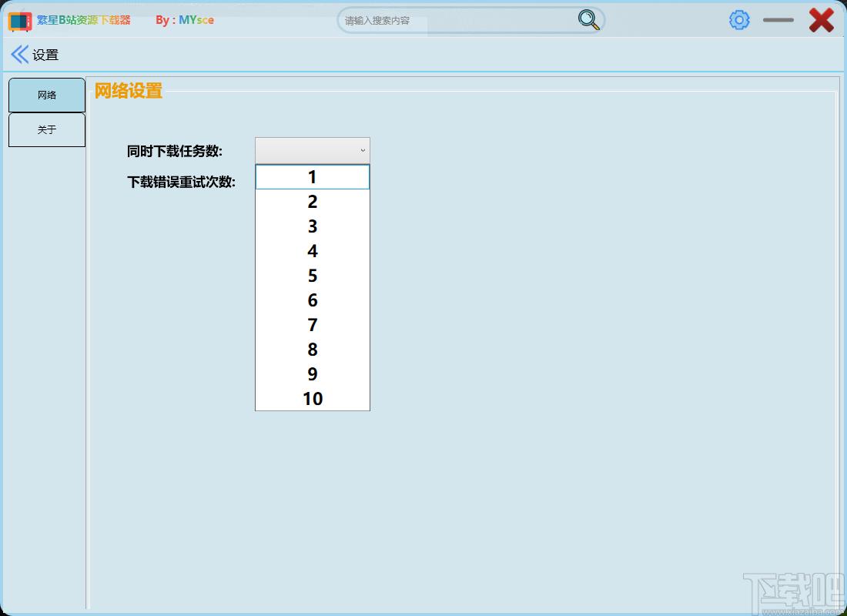This screenshot has height=616, width=847.
Task: Click the magnifying glass search icon
Action: coord(588,20)
